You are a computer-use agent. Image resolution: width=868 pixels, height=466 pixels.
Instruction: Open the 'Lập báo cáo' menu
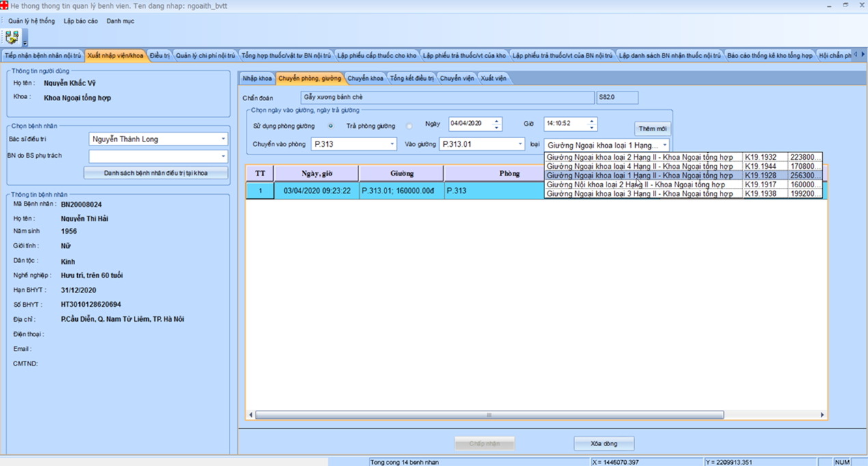coord(81,21)
